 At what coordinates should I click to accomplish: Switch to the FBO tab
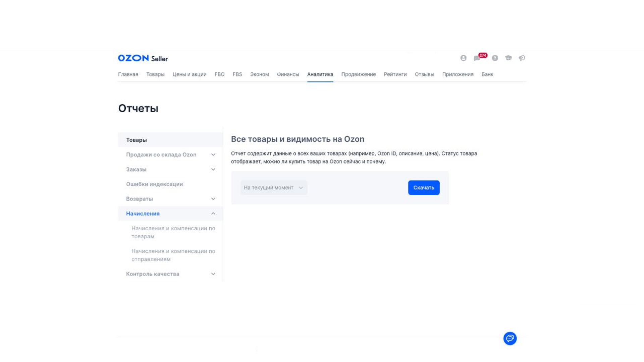click(x=220, y=74)
